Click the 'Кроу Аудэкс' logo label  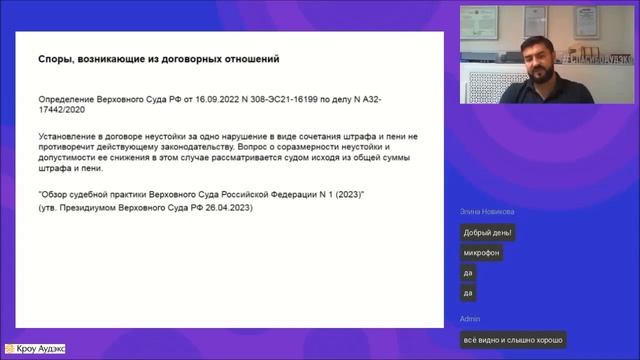pos(35,349)
